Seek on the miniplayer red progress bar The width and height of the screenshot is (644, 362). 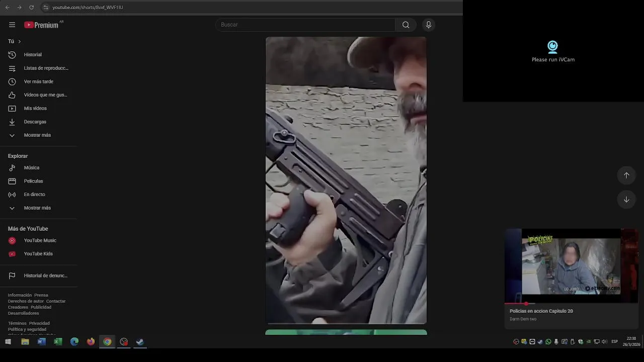tap(572, 304)
